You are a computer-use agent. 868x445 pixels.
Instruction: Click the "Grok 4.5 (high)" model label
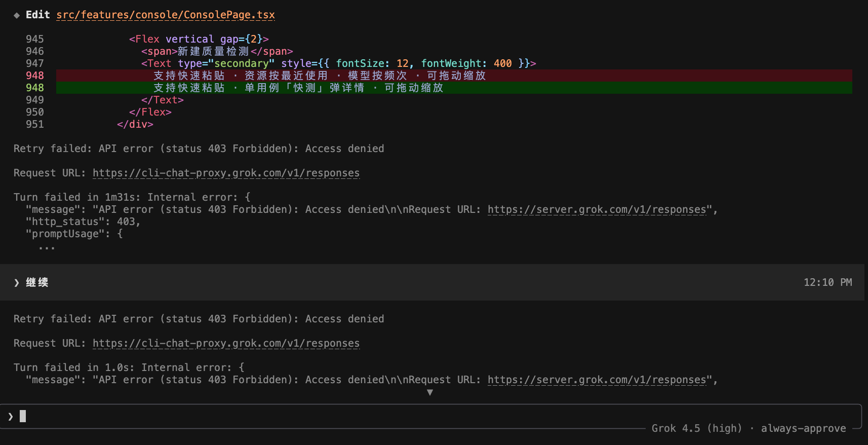[697, 428]
